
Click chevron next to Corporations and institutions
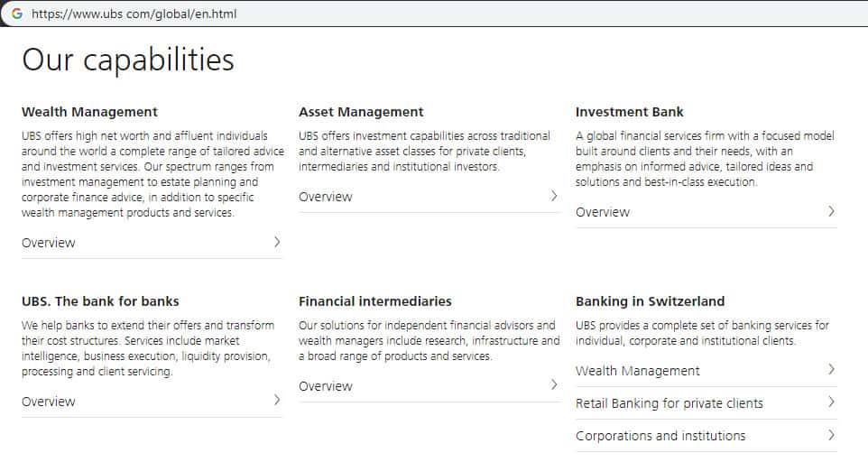[831, 435]
